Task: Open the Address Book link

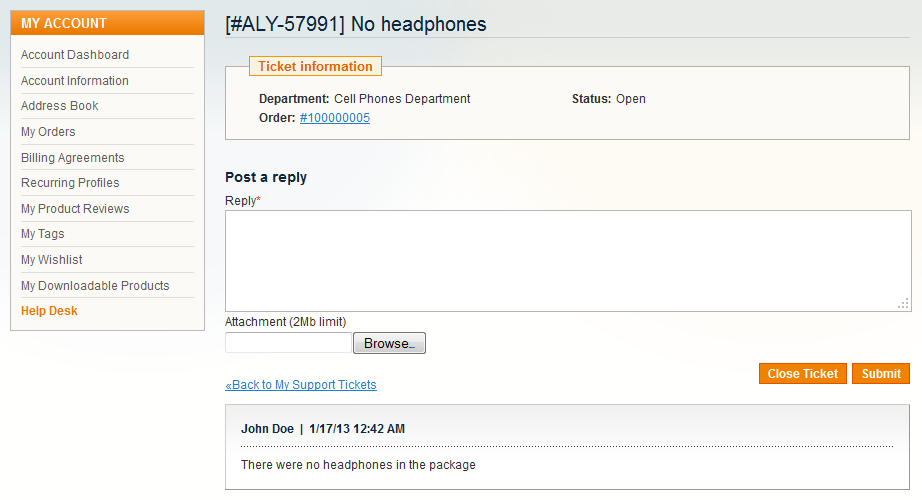Action: coord(59,106)
